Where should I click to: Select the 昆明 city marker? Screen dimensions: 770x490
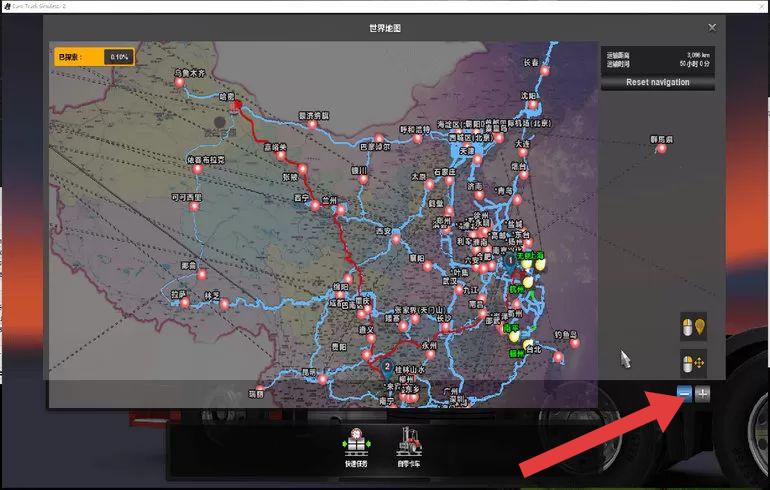pyautogui.click(x=323, y=379)
